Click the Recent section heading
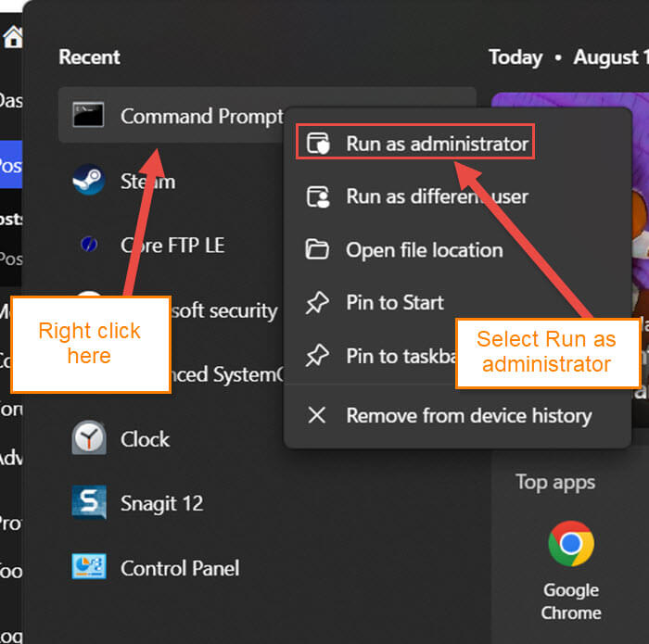Screen dimensions: 649x644 coord(89,57)
